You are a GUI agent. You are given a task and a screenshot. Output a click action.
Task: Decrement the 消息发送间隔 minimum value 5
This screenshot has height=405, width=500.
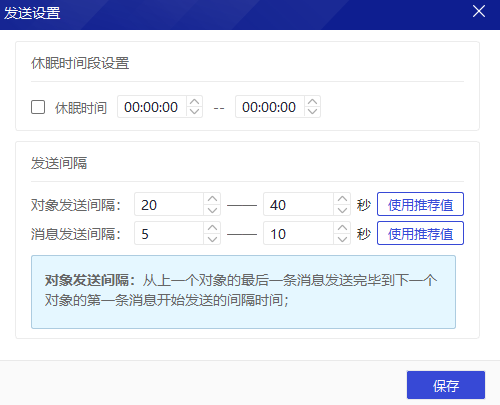[212, 239]
